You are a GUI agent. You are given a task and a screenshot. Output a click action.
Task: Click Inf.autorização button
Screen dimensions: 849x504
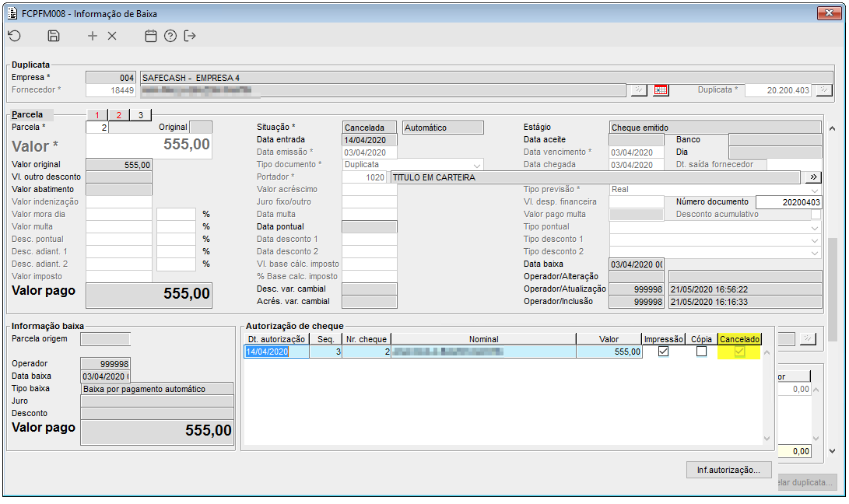click(x=728, y=470)
